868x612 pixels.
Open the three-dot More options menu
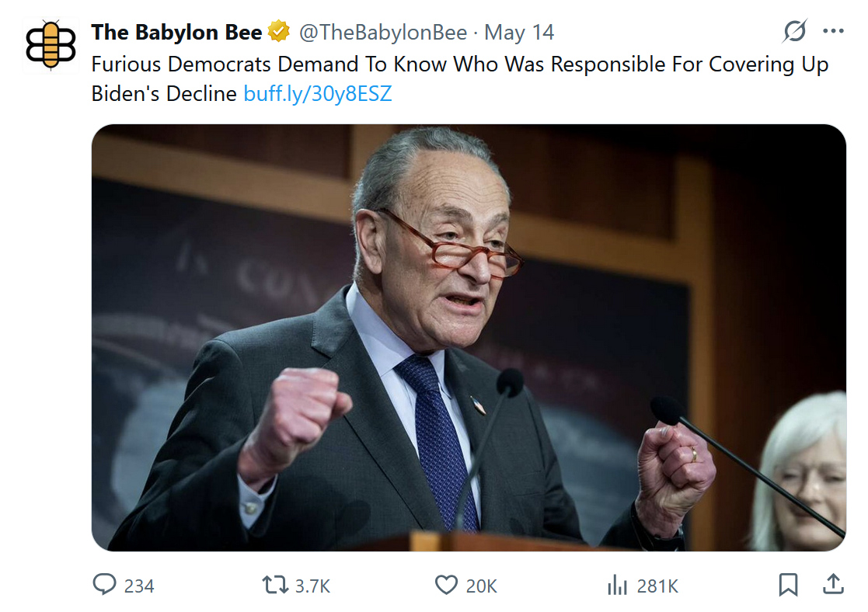pyautogui.click(x=833, y=32)
